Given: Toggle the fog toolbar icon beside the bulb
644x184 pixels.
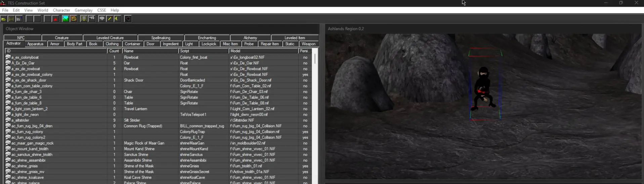Looking at the screenshot, I should coord(92,19).
